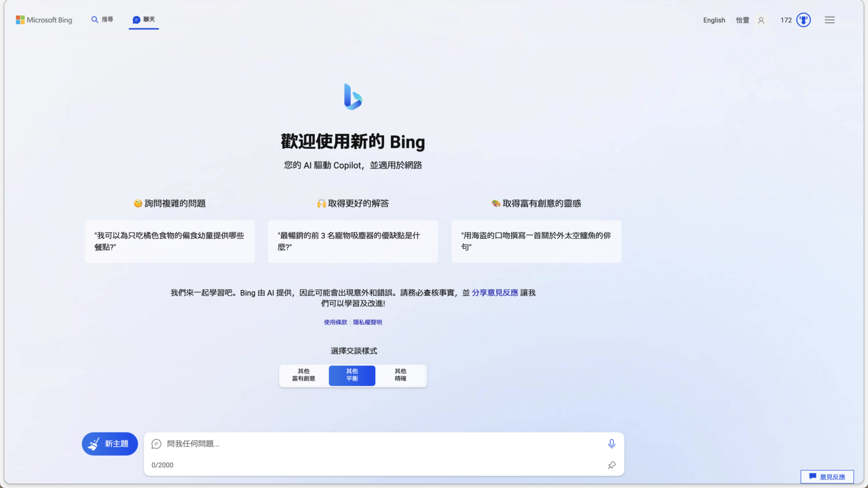Open the hamburger menu icon
This screenshot has width=868, height=488.
[x=829, y=20]
